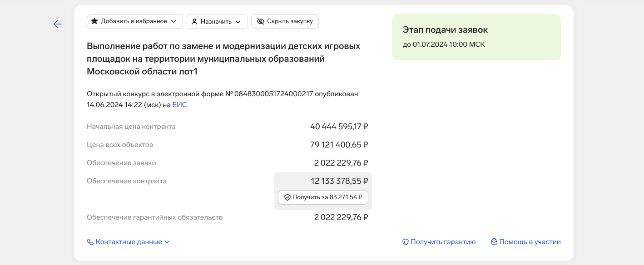Click the star icon for favorites
Viewport: 644px width, 265px height.
click(94, 21)
